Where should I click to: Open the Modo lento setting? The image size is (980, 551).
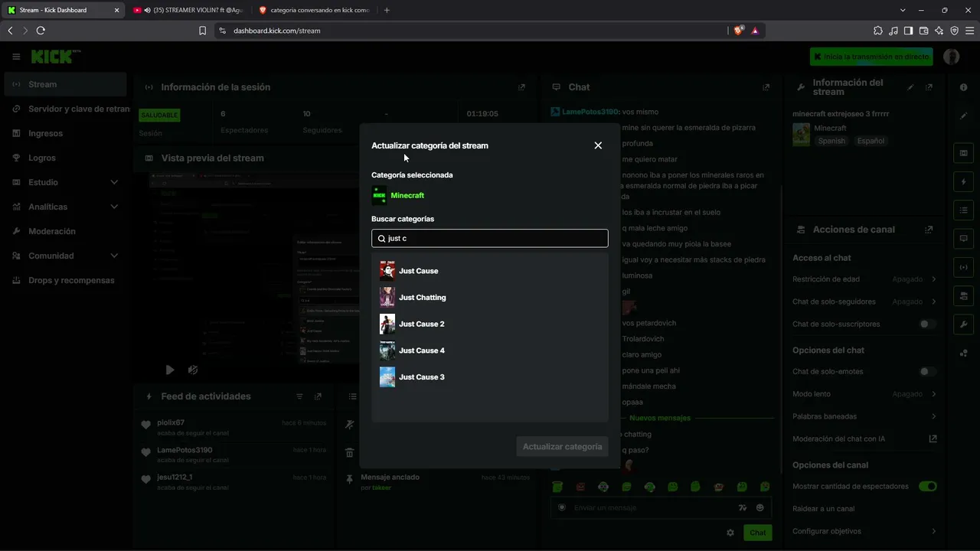pyautogui.click(x=864, y=394)
